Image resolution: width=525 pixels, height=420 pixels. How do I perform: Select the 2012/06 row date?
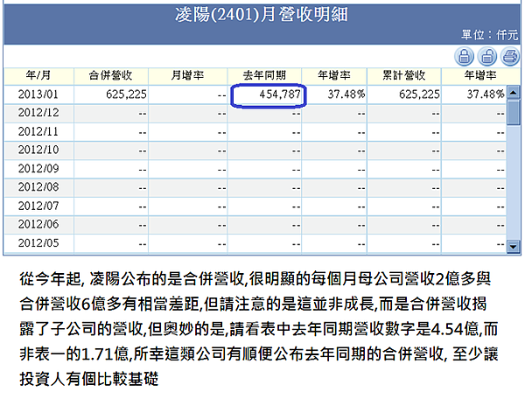click(x=38, y=224)
